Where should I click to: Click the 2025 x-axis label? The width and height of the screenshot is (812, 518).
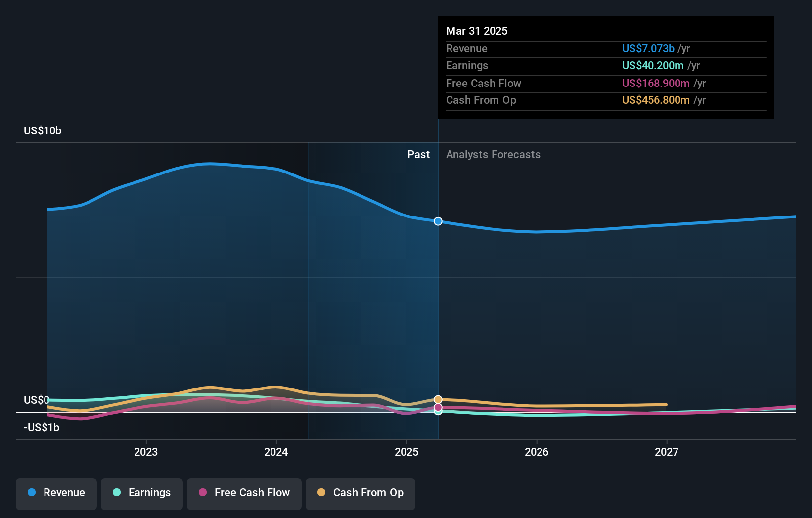[x=406, y=452]
